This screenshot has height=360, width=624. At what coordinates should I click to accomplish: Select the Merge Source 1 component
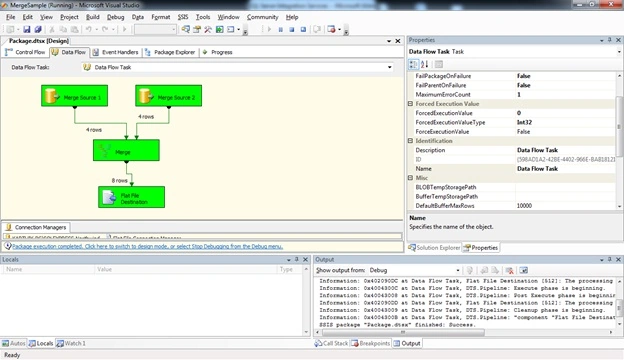point(74,96)
